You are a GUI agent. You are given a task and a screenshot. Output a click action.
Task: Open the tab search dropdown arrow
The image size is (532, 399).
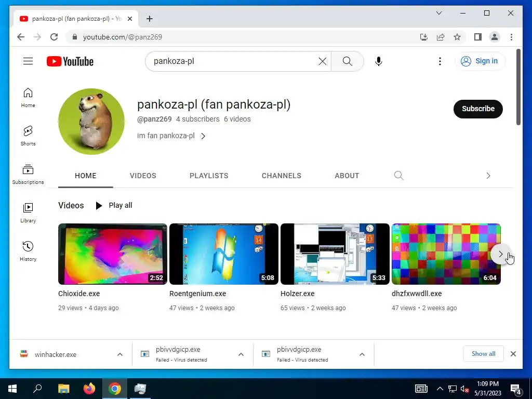[x=438, y=13]
